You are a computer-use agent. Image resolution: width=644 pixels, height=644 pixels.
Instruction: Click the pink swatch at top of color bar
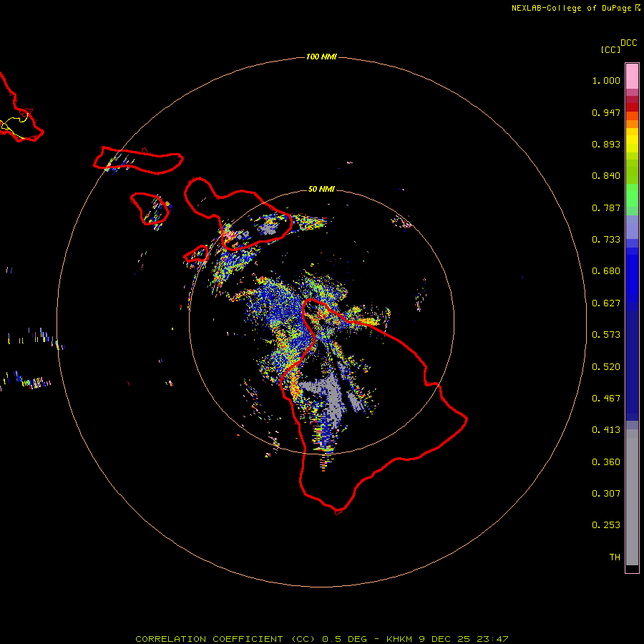tap(632, 77)
